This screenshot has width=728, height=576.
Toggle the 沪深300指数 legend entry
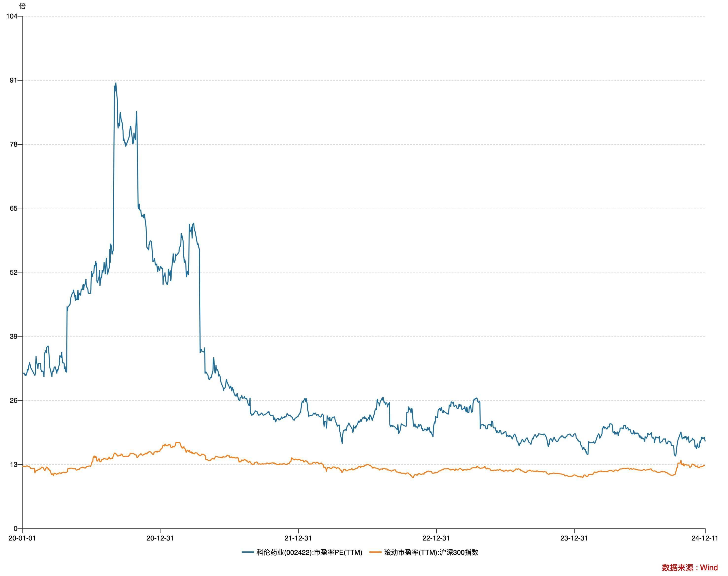tap(424, 552)
